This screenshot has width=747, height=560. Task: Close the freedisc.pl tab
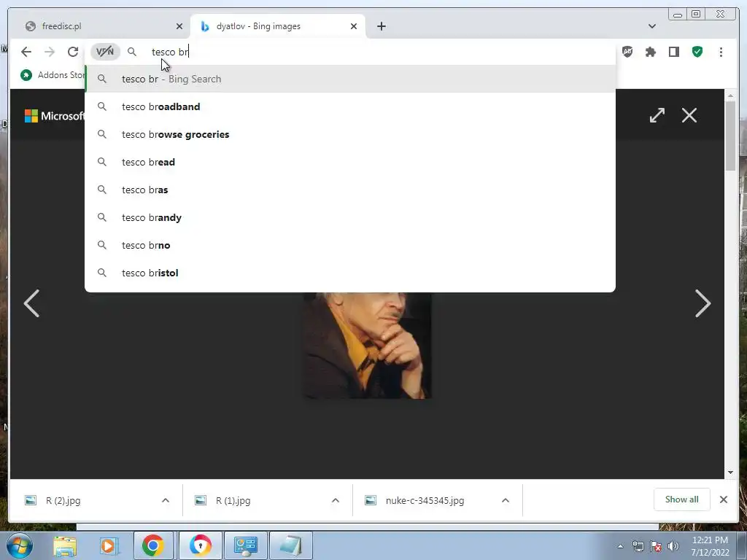pos(179,26)
